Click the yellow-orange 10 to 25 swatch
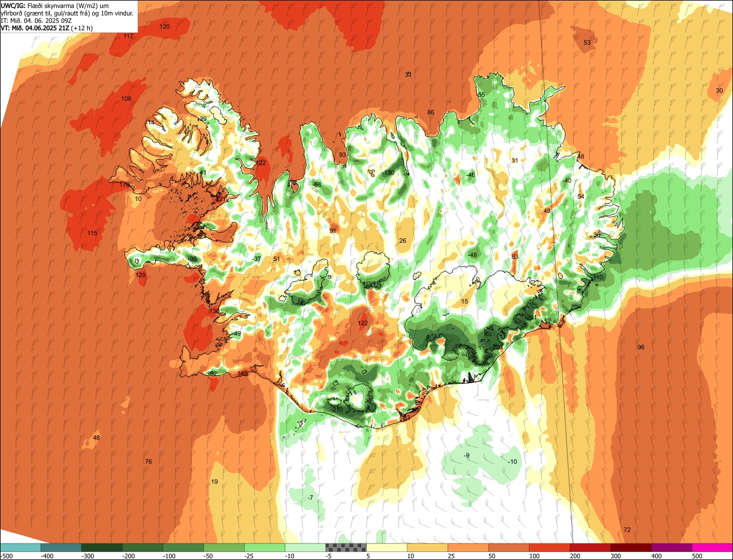 pos(427,547)
